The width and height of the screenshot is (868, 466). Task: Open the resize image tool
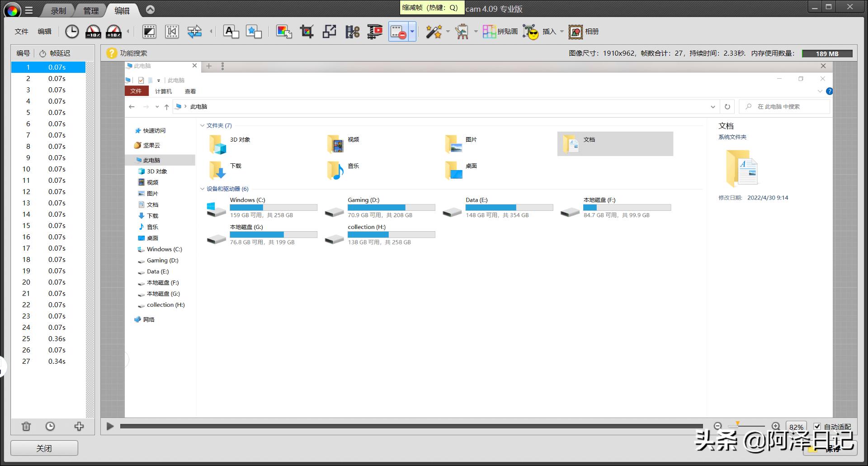point(330,32)
